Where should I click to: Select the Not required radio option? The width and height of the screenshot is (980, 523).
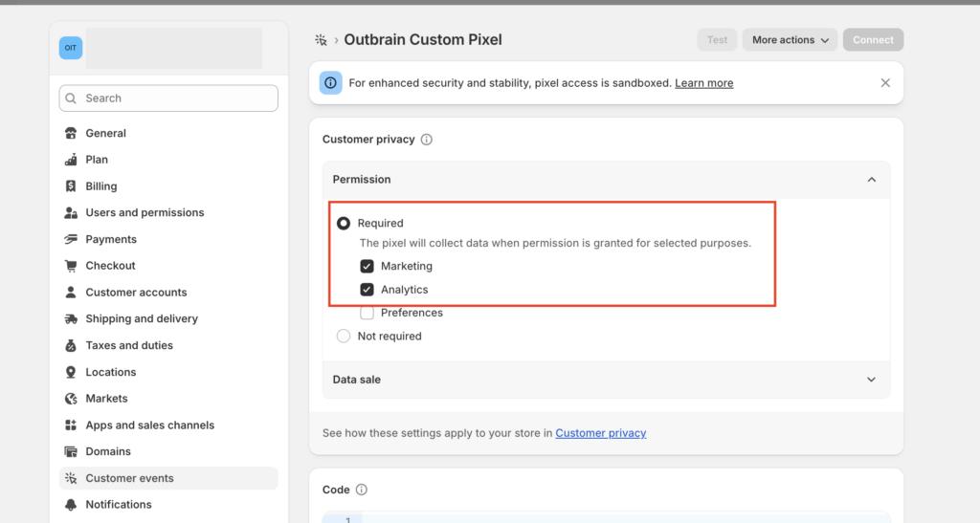[344, 337]
